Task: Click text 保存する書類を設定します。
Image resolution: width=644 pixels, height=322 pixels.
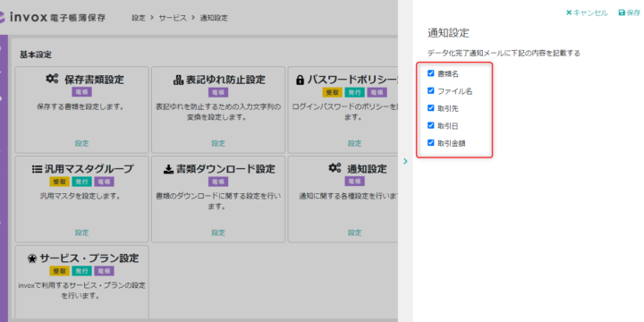Action: (x=80, y=106)
